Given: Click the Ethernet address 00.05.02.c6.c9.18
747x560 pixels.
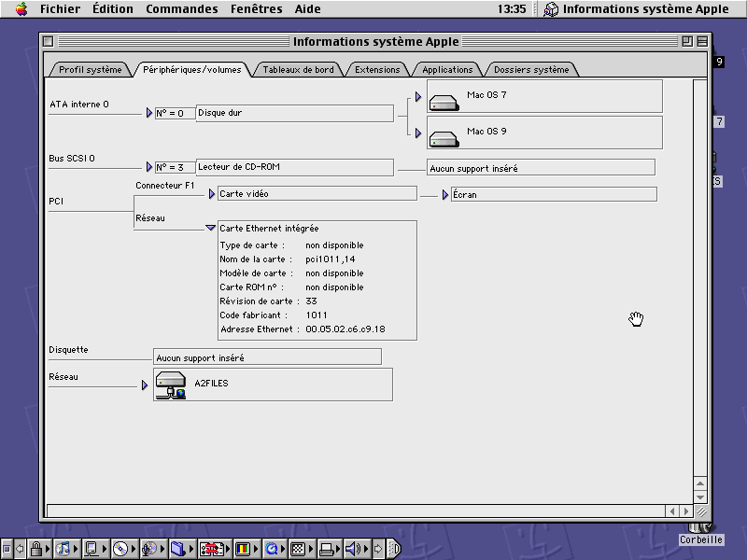Looking at the screenshot, I should 345,329.
